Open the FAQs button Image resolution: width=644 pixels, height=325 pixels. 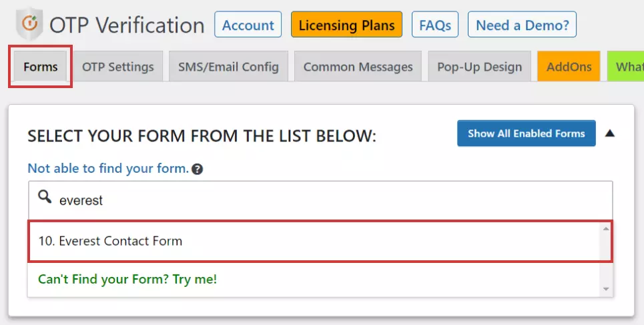(x=435, y=25)
